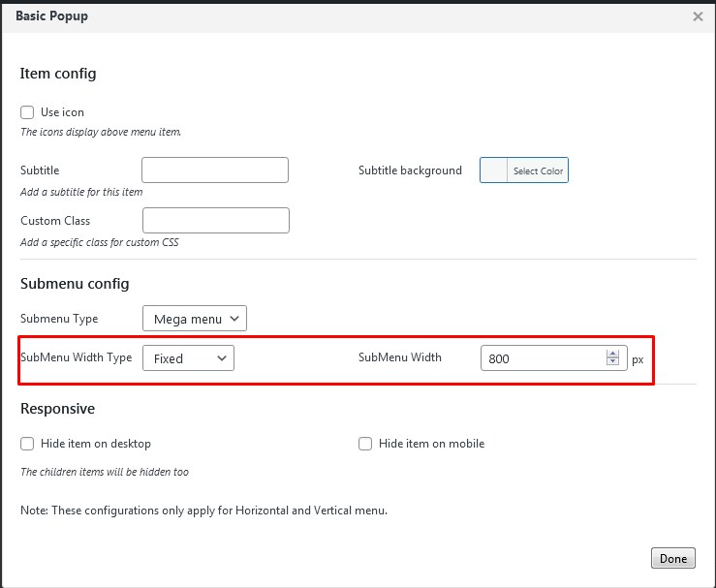
Task: Click the SubMenu Width field showing 800
Action: point(543,358)
